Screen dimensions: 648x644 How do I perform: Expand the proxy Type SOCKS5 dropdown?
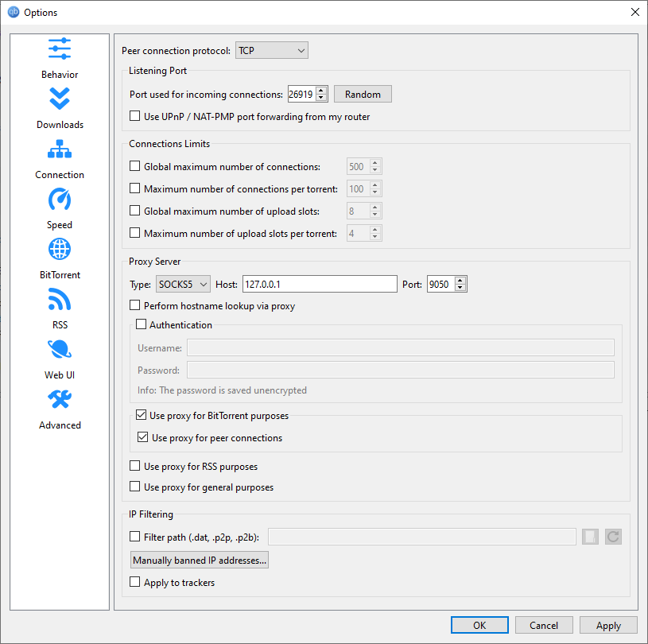(183, 285)
